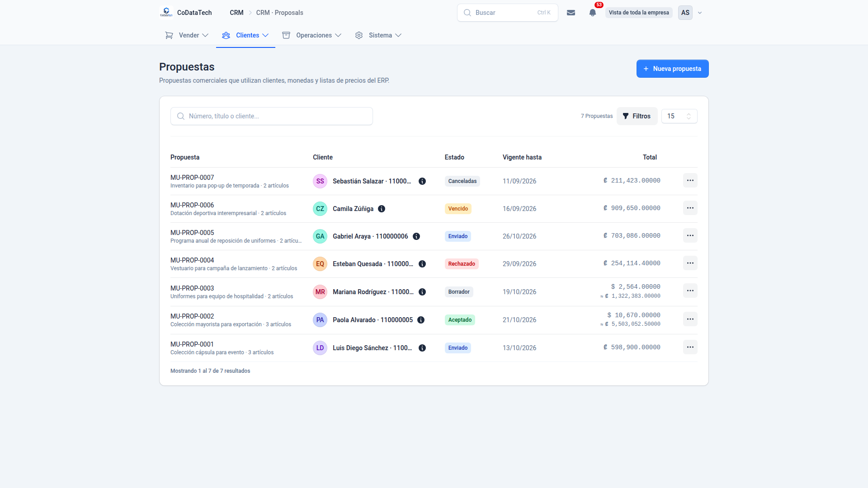This screenshot has height=488, width=868.
Task: Open row actions for MU-PROP-0007
Action: pyautogui.click(x=690, y=180)
